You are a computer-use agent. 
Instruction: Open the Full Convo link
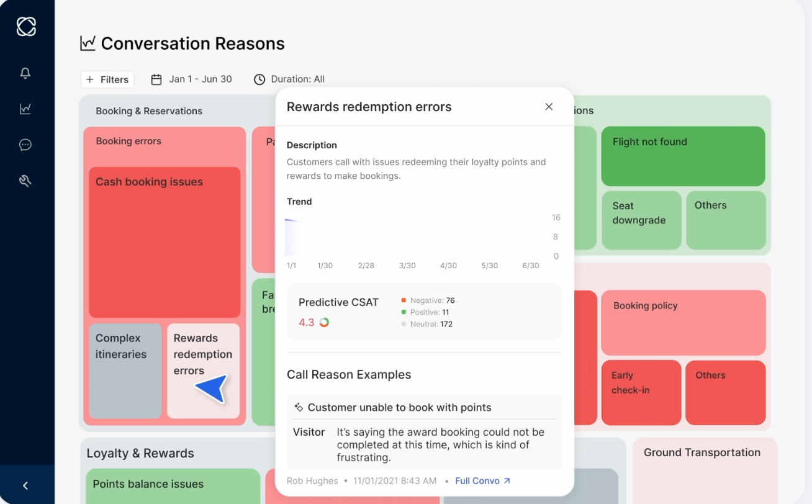pos(483,481)
